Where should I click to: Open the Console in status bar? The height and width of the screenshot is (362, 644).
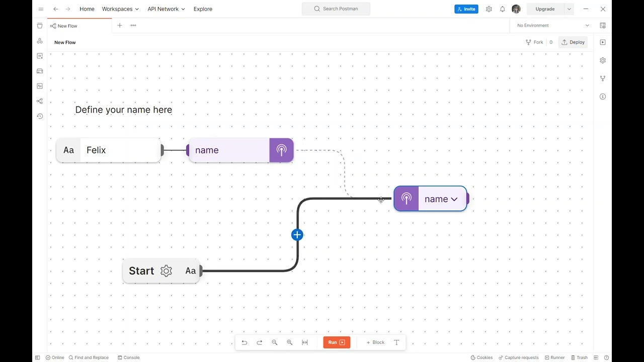pyautogui.click(x=129, y=357)
